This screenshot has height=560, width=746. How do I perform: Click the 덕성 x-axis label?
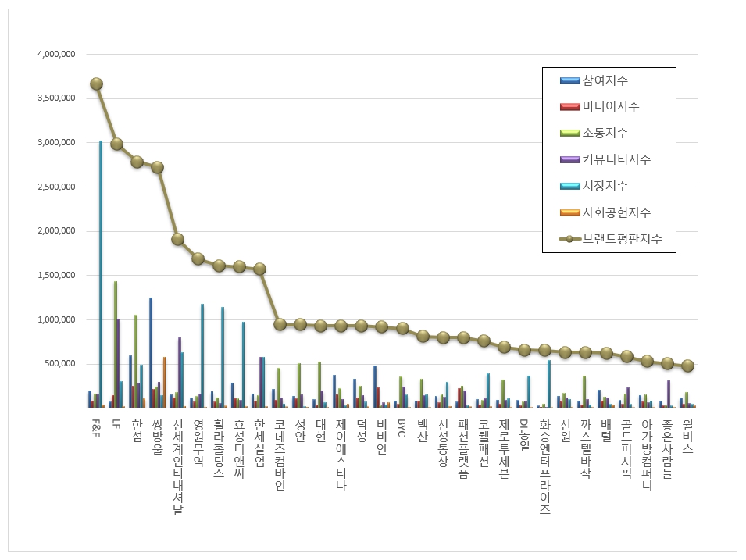pyautogui.click(x=362, y=430)
